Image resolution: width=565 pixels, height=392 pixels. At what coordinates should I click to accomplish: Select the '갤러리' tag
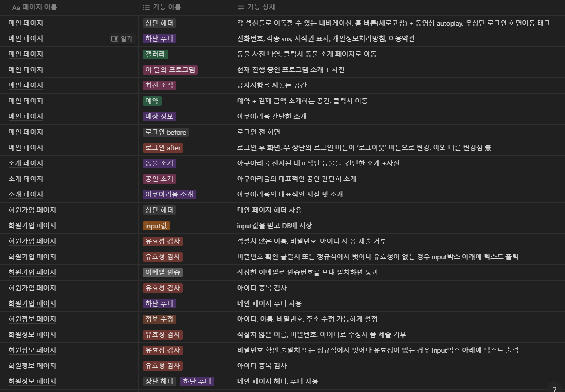155,54
